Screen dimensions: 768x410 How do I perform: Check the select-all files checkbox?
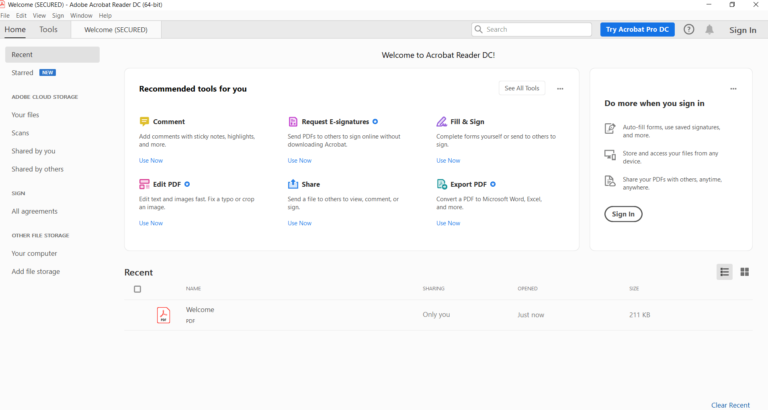pos(137,289)
